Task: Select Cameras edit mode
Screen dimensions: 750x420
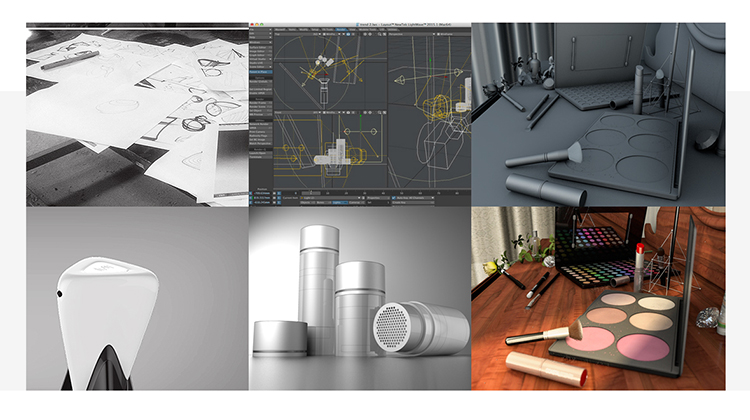Action: pyautogui.click(x=357, y=202)
